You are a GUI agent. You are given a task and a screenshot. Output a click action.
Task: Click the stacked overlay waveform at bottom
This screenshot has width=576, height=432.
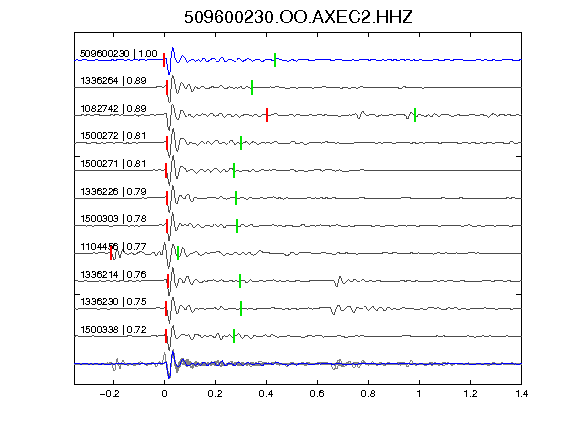pyautogui.click(x=298, y=364)
